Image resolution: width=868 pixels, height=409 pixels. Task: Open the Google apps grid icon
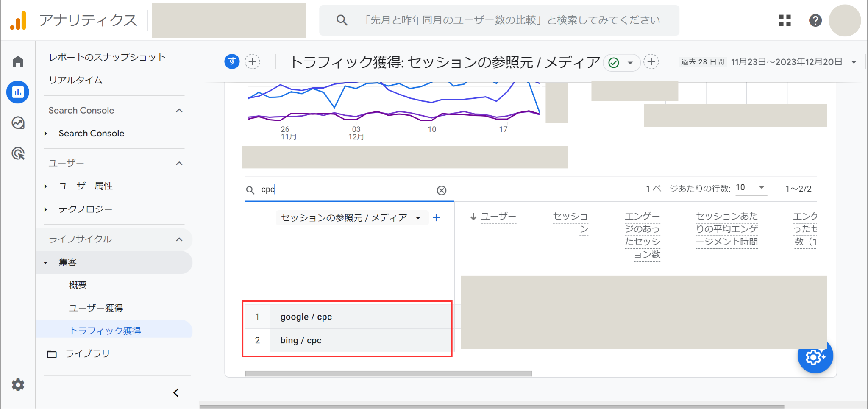(x=785, y=20)
